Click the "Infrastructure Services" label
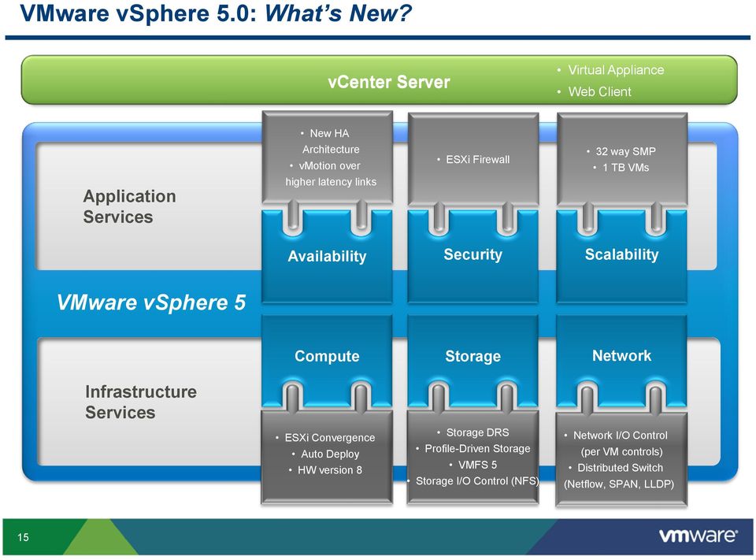Viewport: 756px width, 560px height. pos(141,402)
